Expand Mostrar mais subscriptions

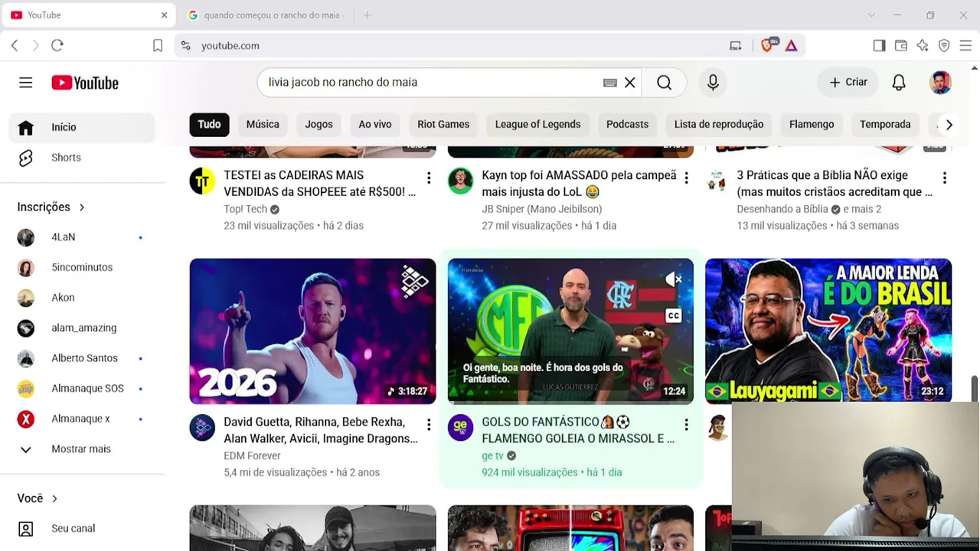click(x=83, y=449)
